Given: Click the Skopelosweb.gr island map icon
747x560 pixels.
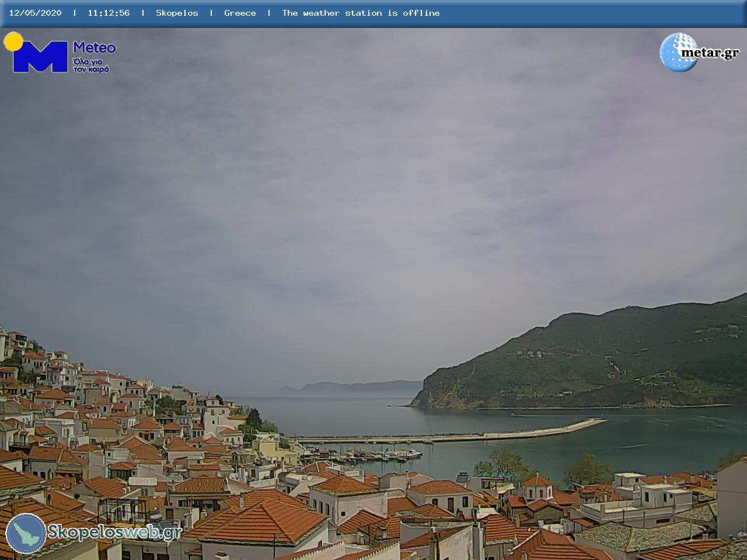Looking at the screenshot, I should (x=26, y=533).
